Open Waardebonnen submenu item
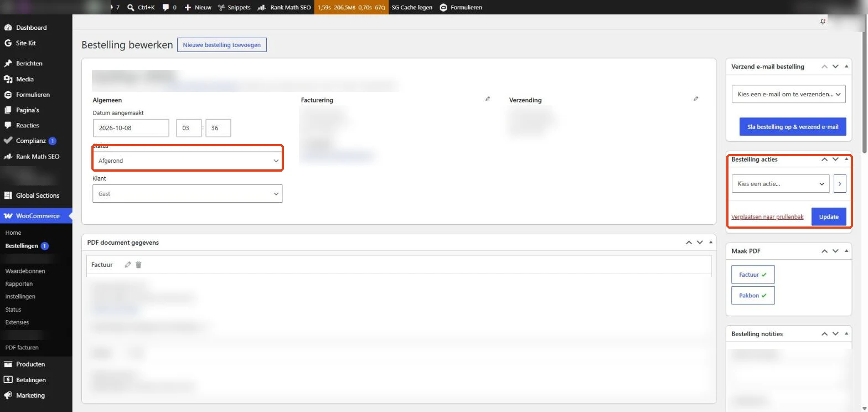This screenshot has width=868, height=412. tap(25, 271)
